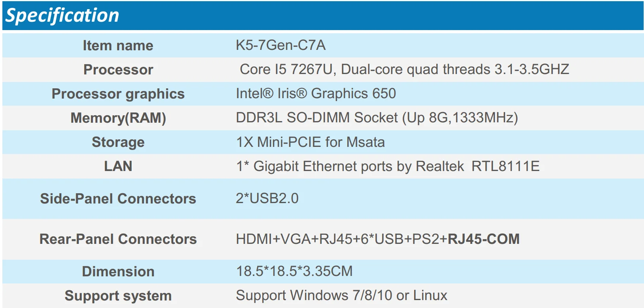The image size is (644, 308).
Task: Select the Gigabit Ethernet Realtek RTL8111E text
Action: [x=388, y=166]
